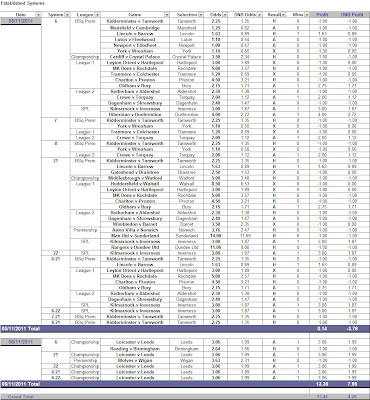370x400 pixels.
Task: Open the Result column filter arrow
Action: point(284,15)
